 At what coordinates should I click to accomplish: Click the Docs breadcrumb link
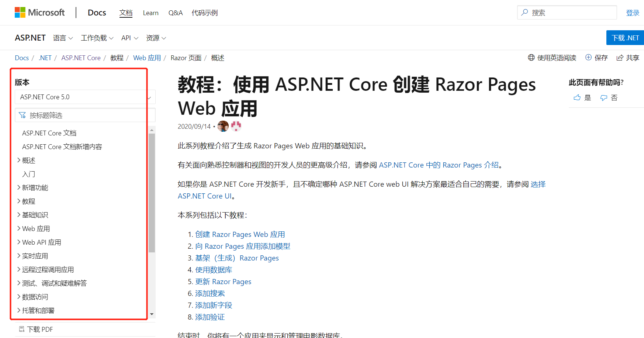[x=22, y=58]
